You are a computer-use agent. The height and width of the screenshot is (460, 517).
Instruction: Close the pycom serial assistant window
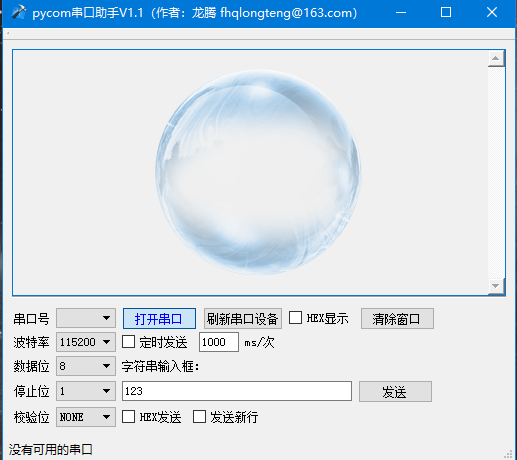492,13
